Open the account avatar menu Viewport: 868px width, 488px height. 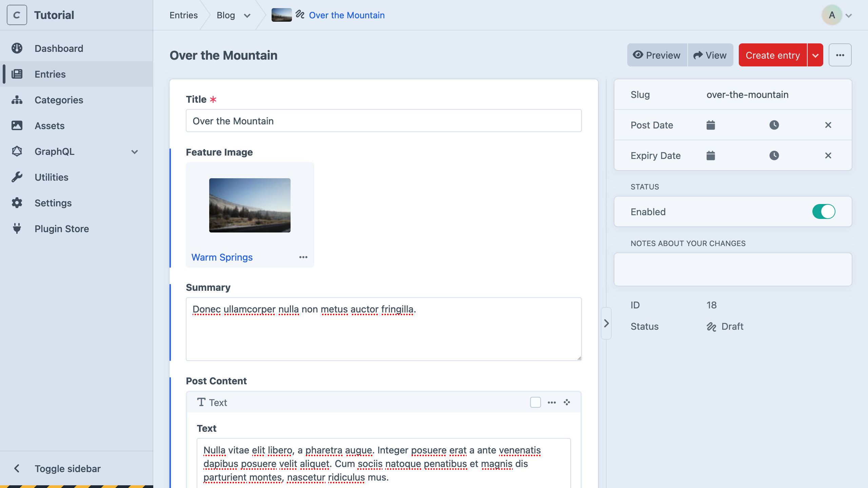point(832,15)
